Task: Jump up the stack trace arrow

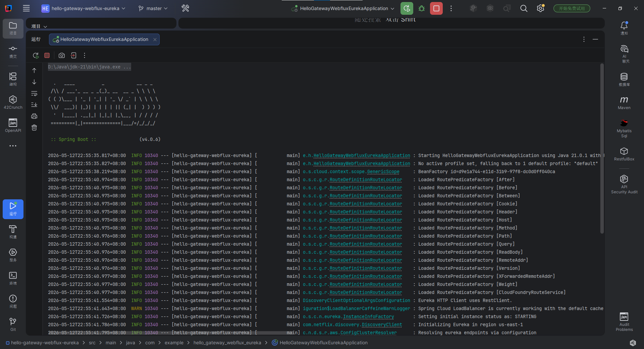Action: pyautogui.click(x=34, y=70)
